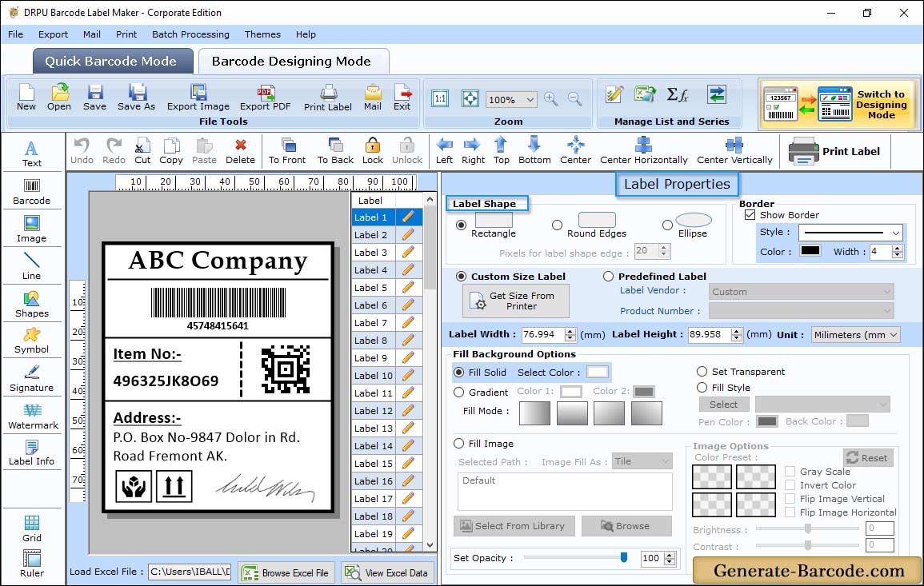This screenshot has width=924, height=586.
Task: Click View Excel Data button
Action: click(387, 572)
